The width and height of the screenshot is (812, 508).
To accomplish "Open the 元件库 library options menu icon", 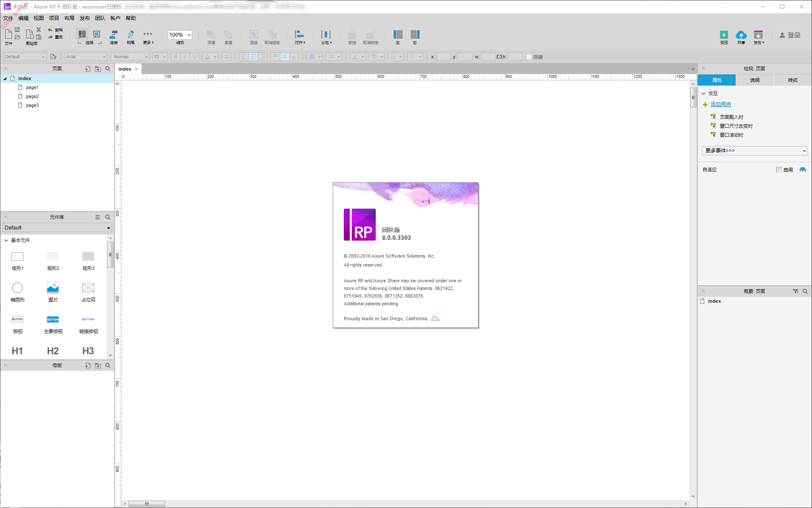I will (98, 217).
